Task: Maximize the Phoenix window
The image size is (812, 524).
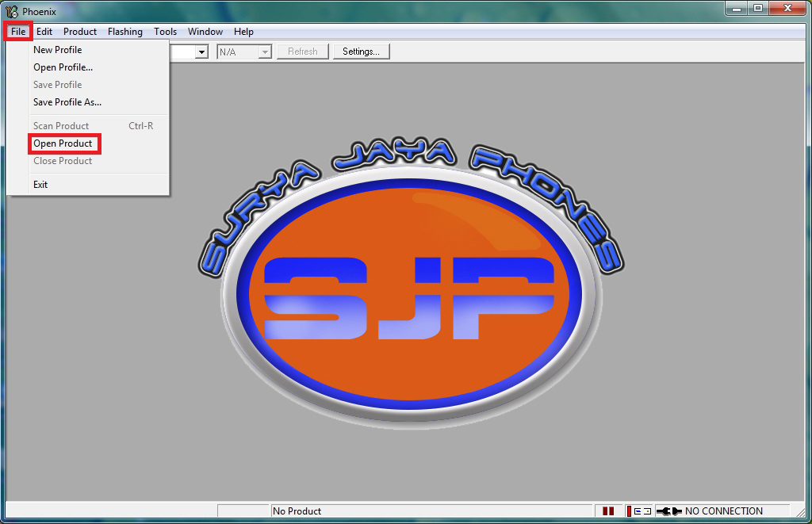Action: (758, 9)
